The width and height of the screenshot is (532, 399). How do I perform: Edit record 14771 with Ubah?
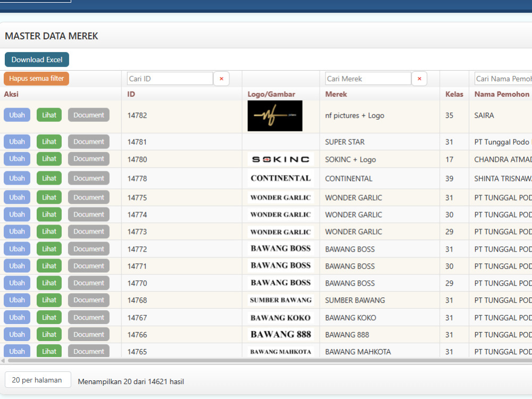17,266
